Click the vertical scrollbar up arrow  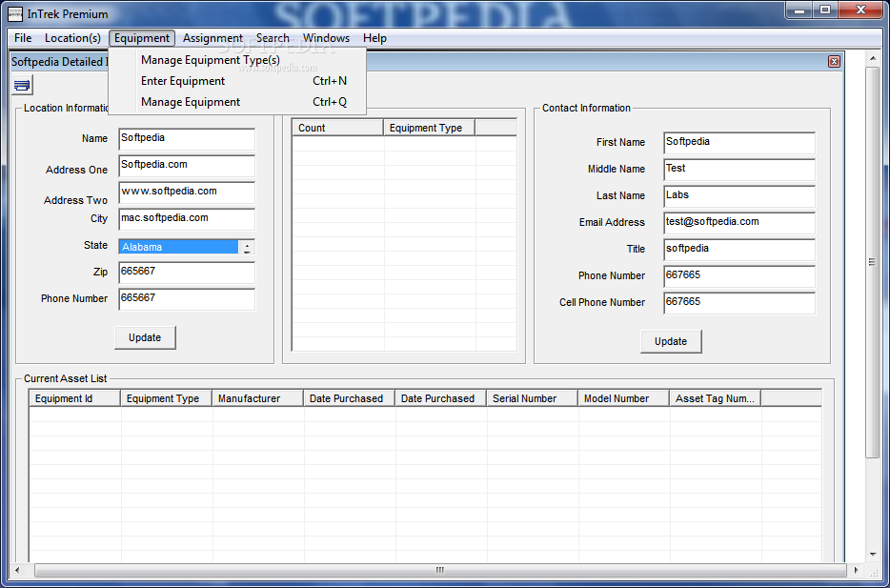pos(873,58)
